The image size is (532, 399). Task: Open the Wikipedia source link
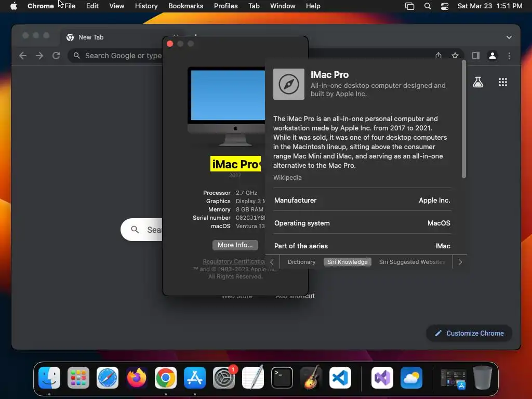tap(287, 178)
